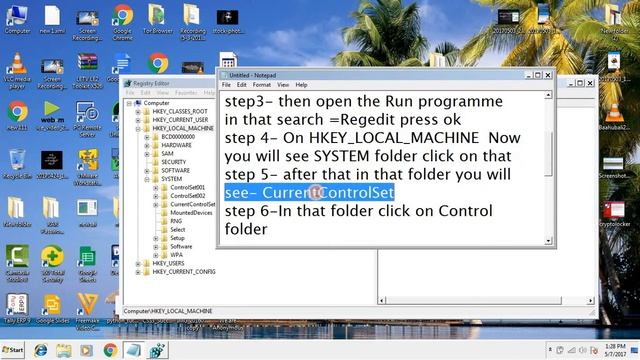Open the new 1.xml file icon
640x360 pixels.
(52, 20)
